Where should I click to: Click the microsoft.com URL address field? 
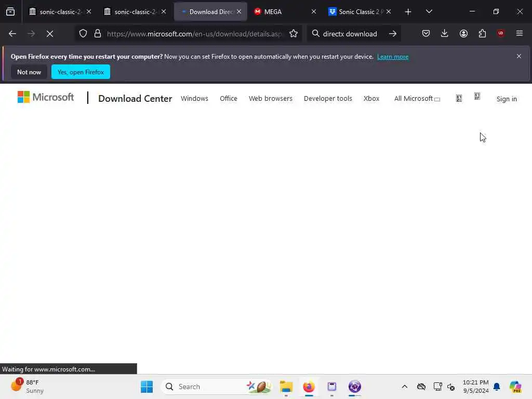coord(194,34)
